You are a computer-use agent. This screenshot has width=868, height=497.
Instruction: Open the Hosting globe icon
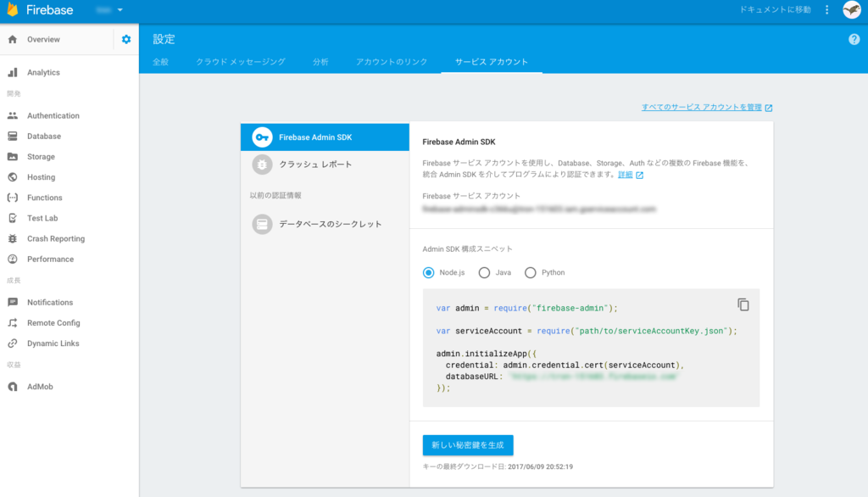click(12, 177)
